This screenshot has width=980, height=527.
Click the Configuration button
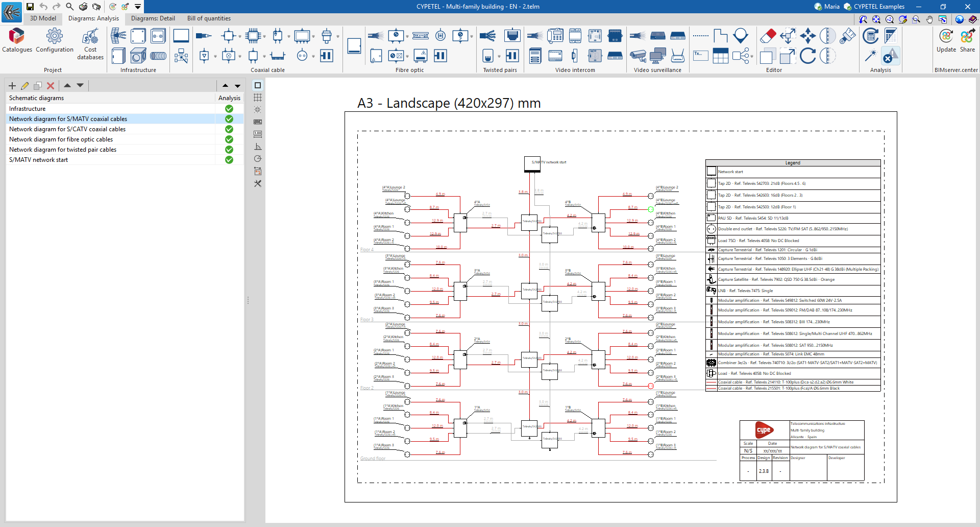(55, 40)
